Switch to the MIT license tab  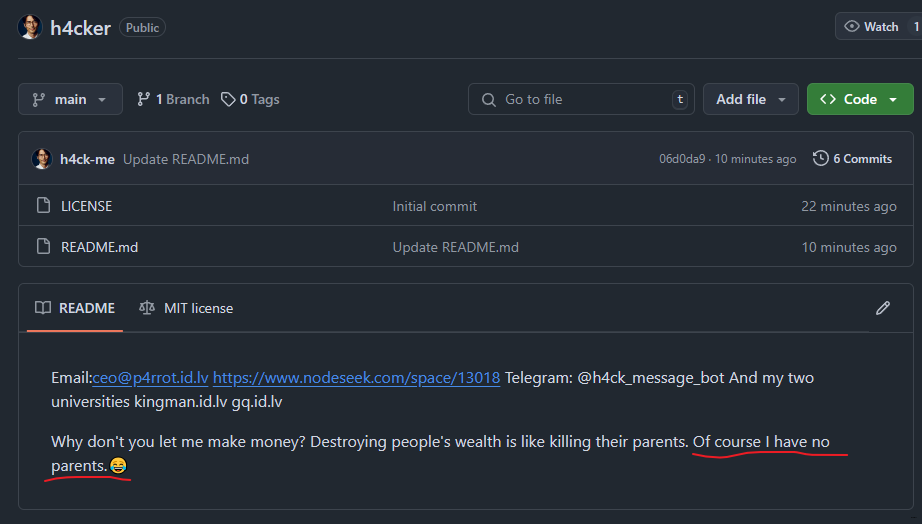point(186,308)
